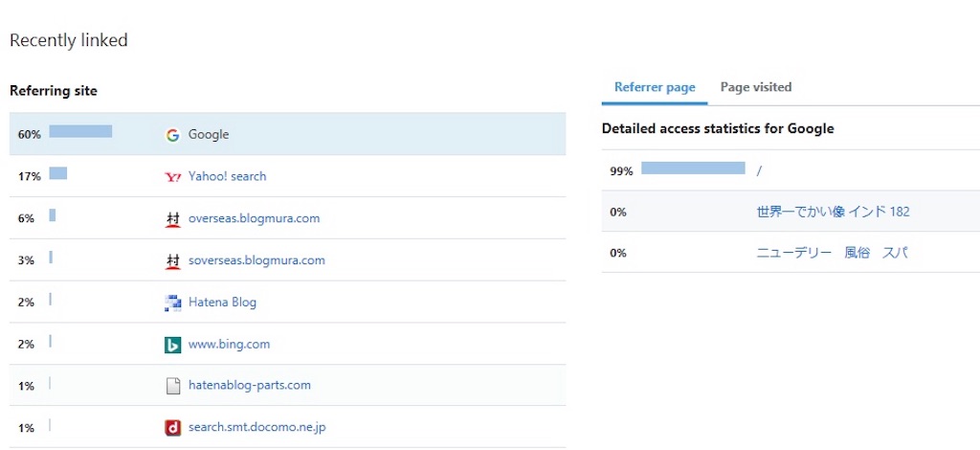This screenshot has height=450, width=980.
Task: Open the 世界一でかい像 インド 182 link
Action: coord(834,212)
